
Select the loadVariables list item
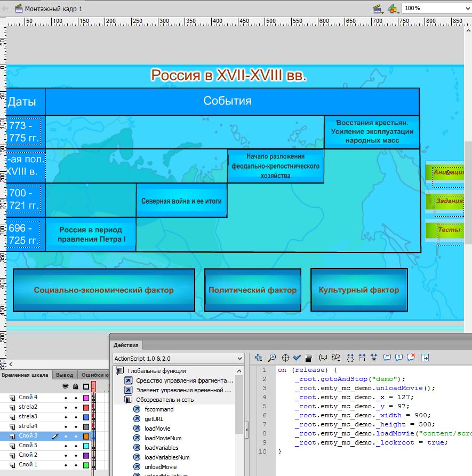click(162, 448)
